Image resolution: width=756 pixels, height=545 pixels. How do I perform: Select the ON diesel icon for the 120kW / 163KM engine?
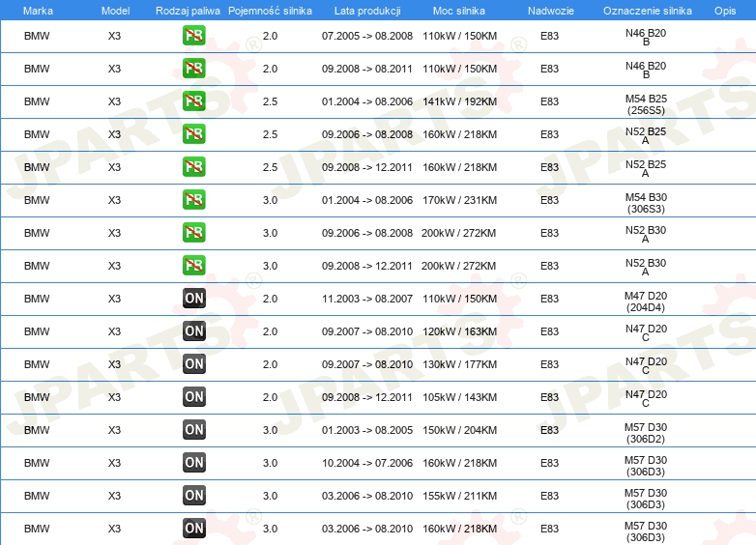[193, 331]
